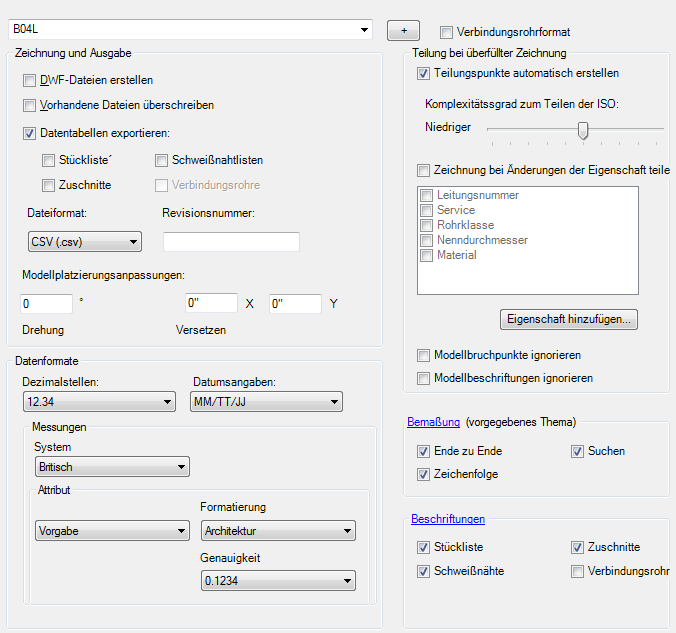Check DWF-Dateien erstellen option

tap(29, 80)
